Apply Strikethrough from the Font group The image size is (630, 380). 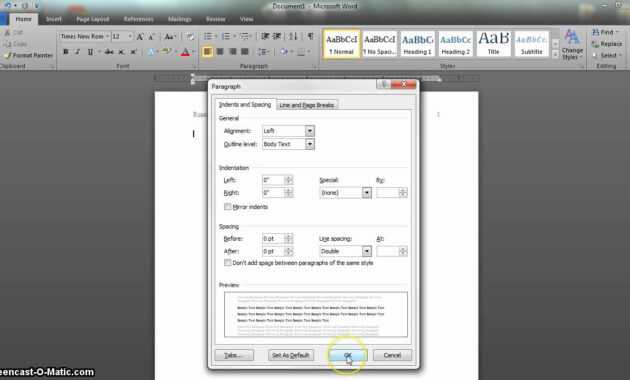pyautogui.click(x=109, y=52)
